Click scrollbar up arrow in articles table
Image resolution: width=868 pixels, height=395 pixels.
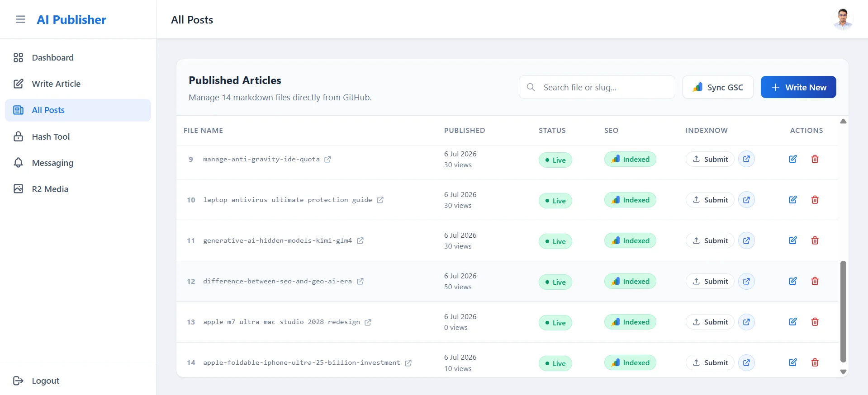point(843,121)
